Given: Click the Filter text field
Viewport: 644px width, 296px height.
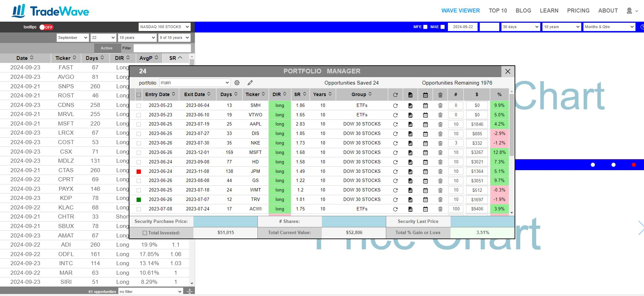Looking at the screenshot, I should (x=162, y=48).
